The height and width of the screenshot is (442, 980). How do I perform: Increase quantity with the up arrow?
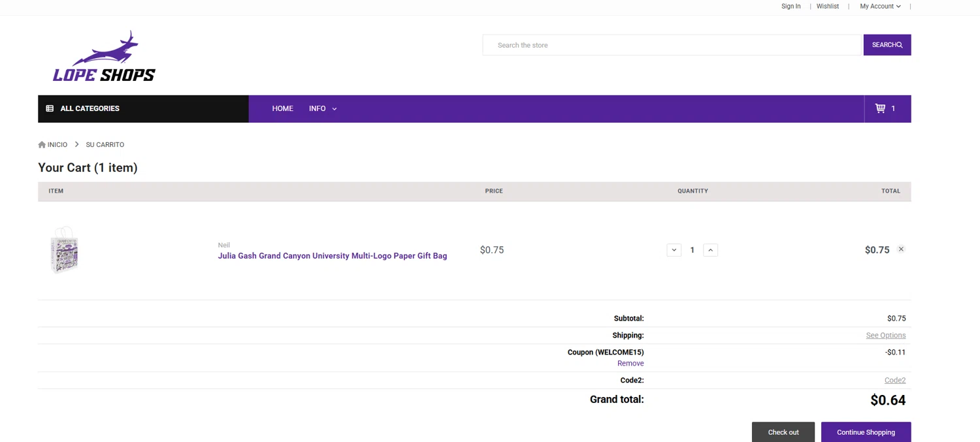point(711,250)
